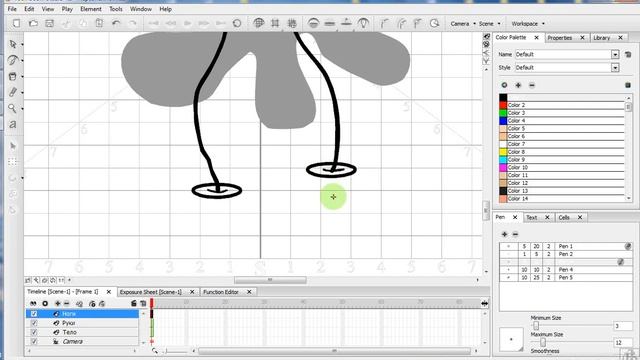
Task: Click add pen plus icon in Pen panel
Action: tap(504, 234)
